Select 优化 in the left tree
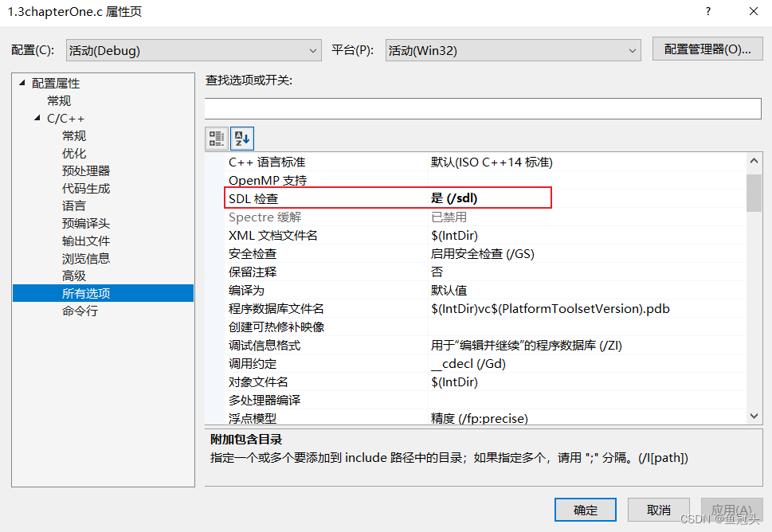The width and height of the screenshot is (772, 532). tap(73, 152)
